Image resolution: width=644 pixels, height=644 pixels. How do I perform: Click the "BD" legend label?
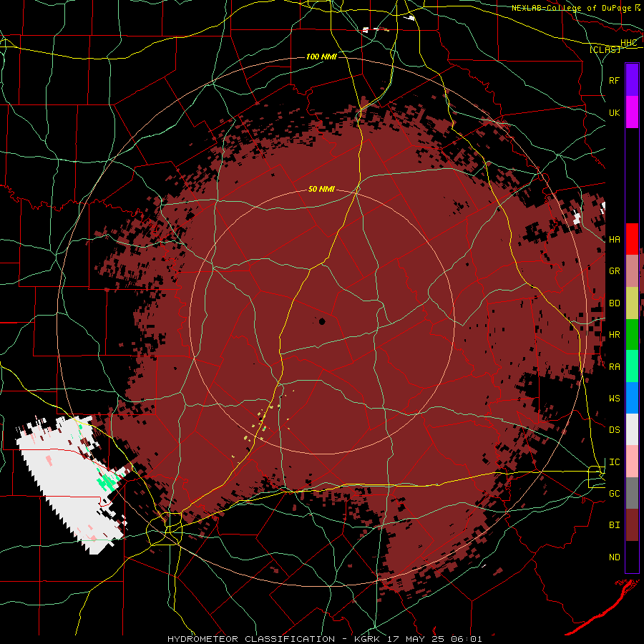615,303
